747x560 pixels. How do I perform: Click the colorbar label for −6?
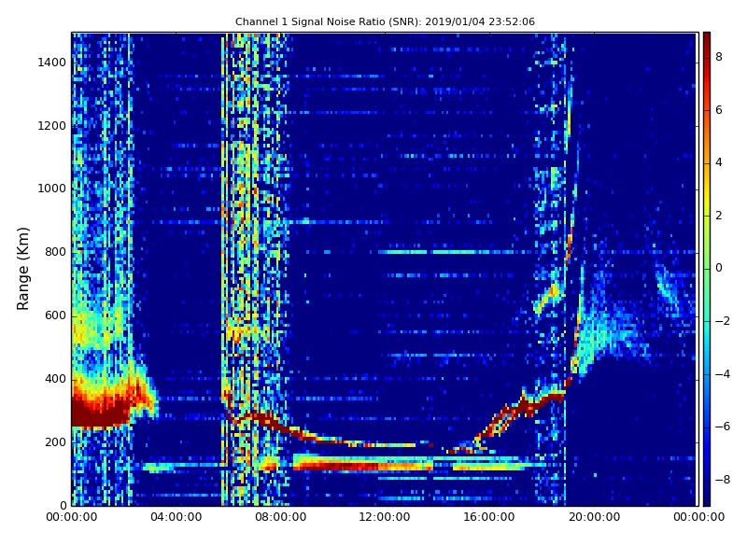(723, 427)
